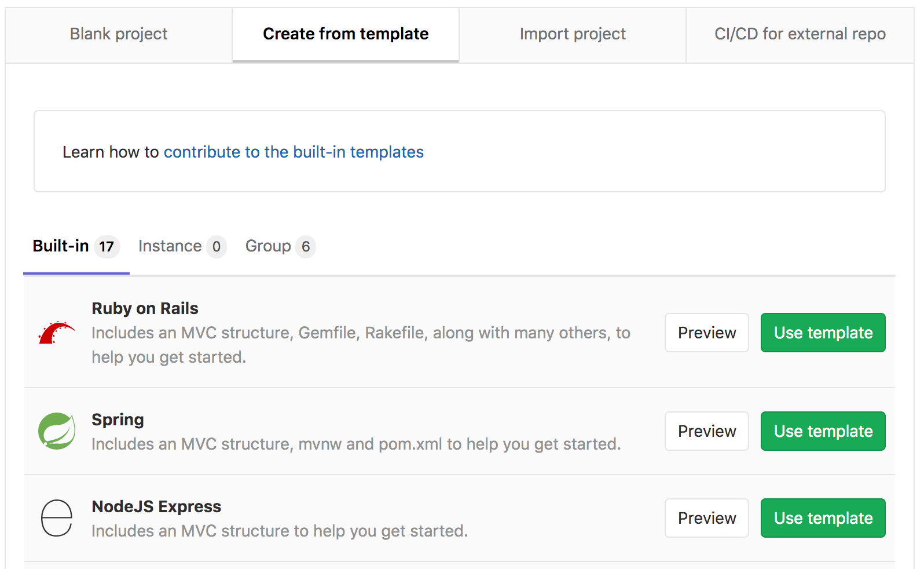
Task: Use the Spring template
Action: click(x=823, y=431)
